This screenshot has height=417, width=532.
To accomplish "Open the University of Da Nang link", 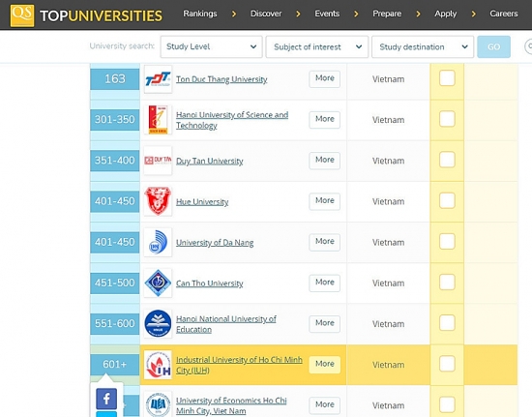I will [x=215, y=243].
